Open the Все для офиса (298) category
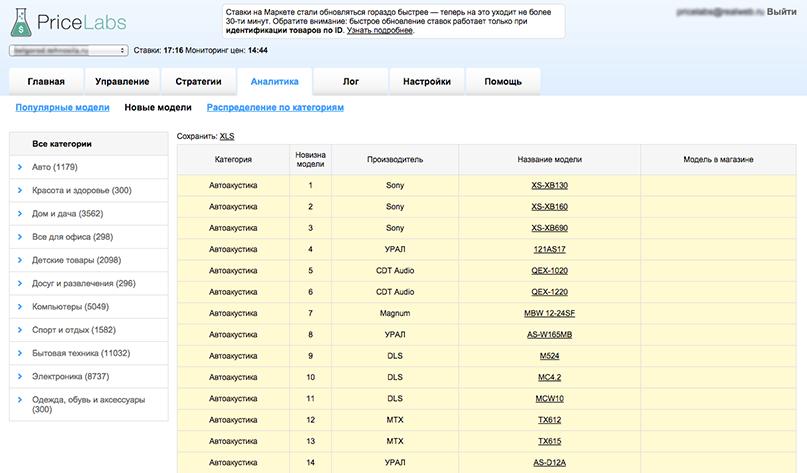 point(73,237)
